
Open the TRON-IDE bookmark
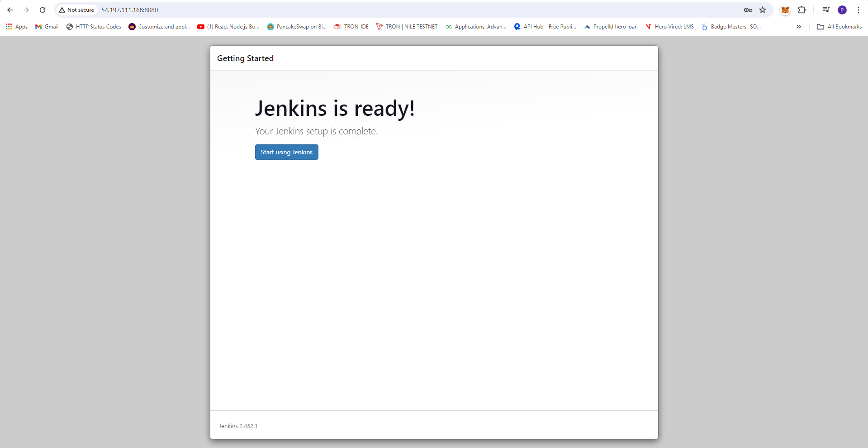351,27
